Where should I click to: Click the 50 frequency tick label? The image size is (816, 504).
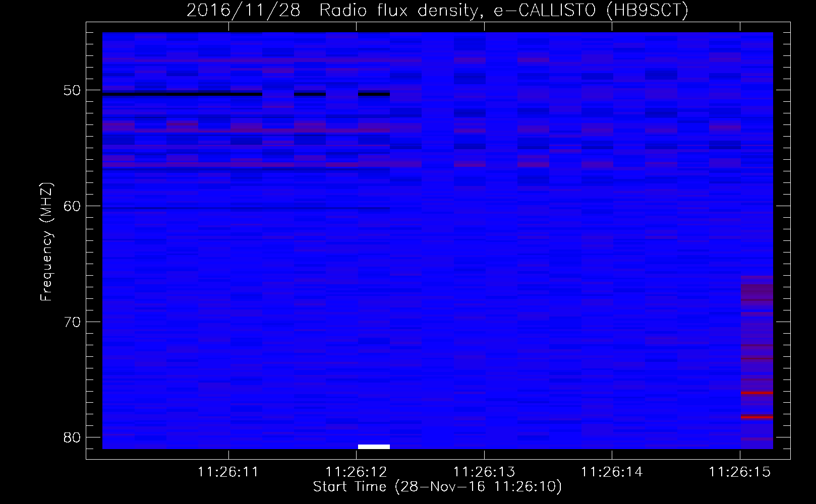pyautogui.click(x=72, y=91)
